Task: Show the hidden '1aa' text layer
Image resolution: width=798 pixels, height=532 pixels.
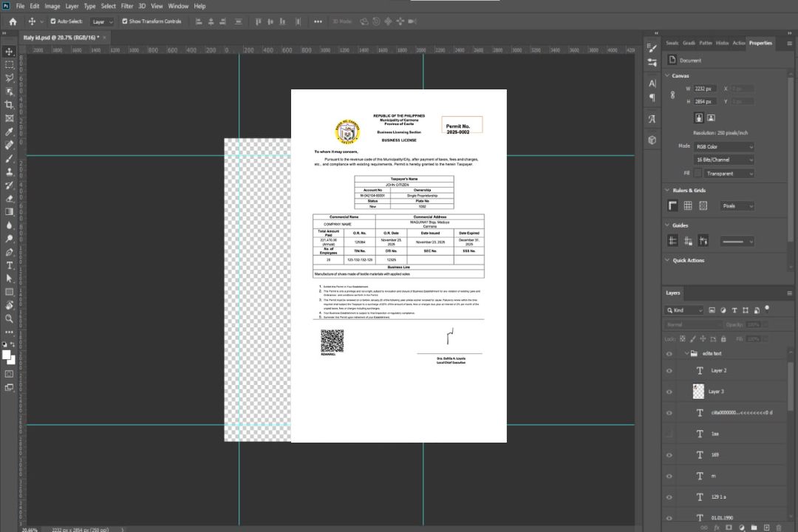Action: (669, 434)
